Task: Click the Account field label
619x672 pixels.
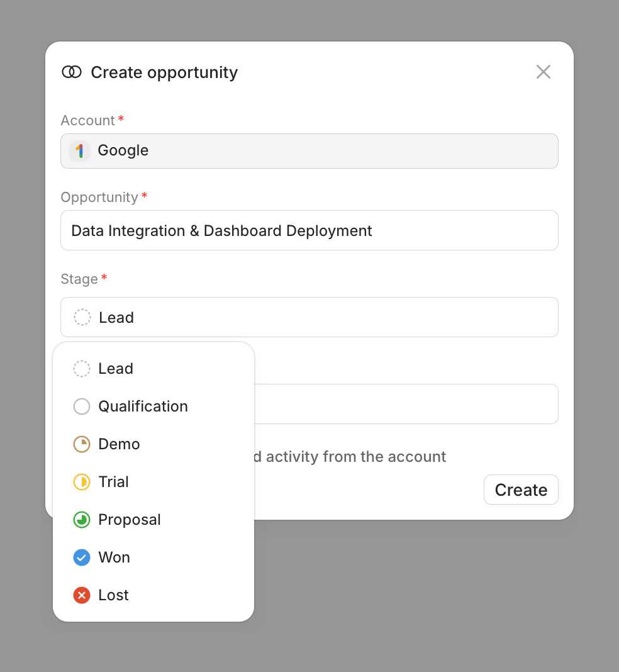Action: 87,120
